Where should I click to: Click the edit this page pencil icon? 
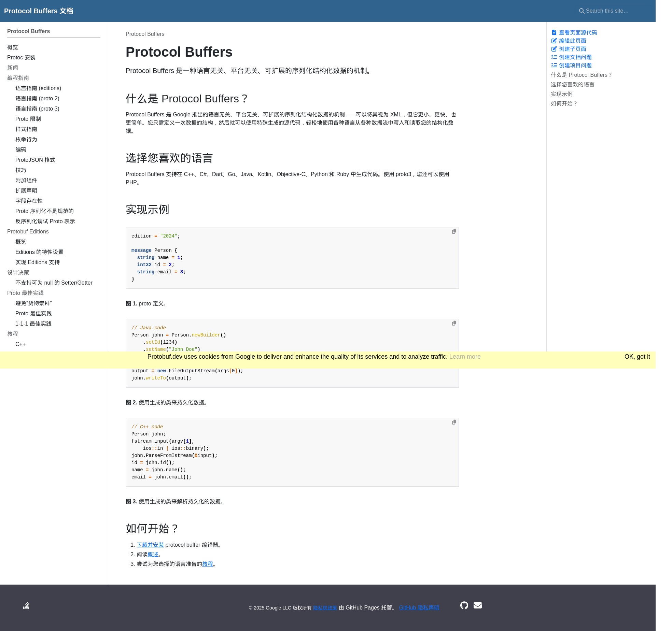(x=554, y=41)
